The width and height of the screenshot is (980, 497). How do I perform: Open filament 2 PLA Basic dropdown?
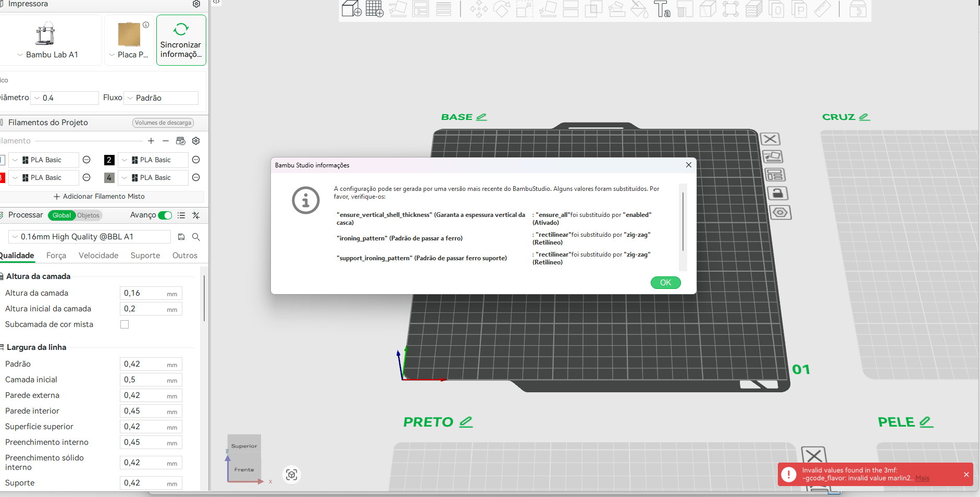(153, 160)
